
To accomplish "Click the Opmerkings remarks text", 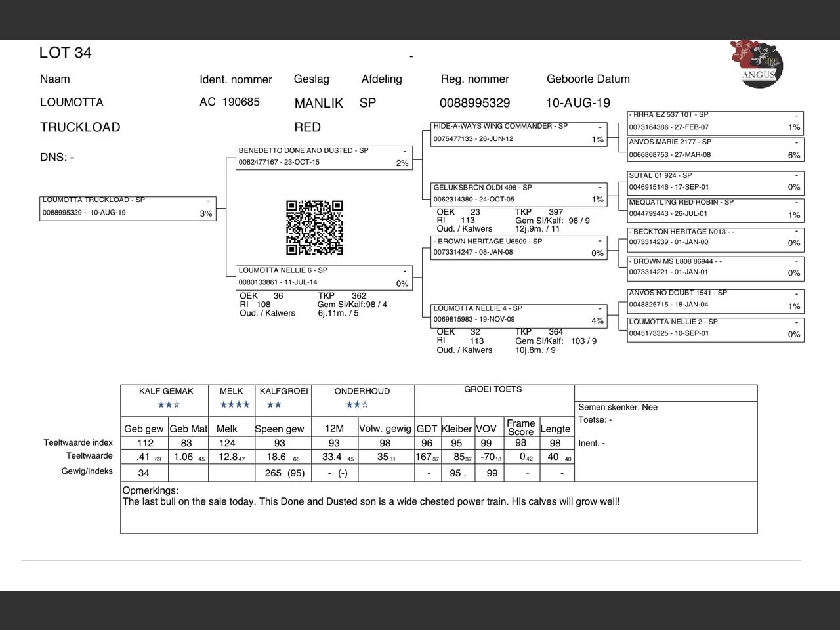I will tap(371, 502).
